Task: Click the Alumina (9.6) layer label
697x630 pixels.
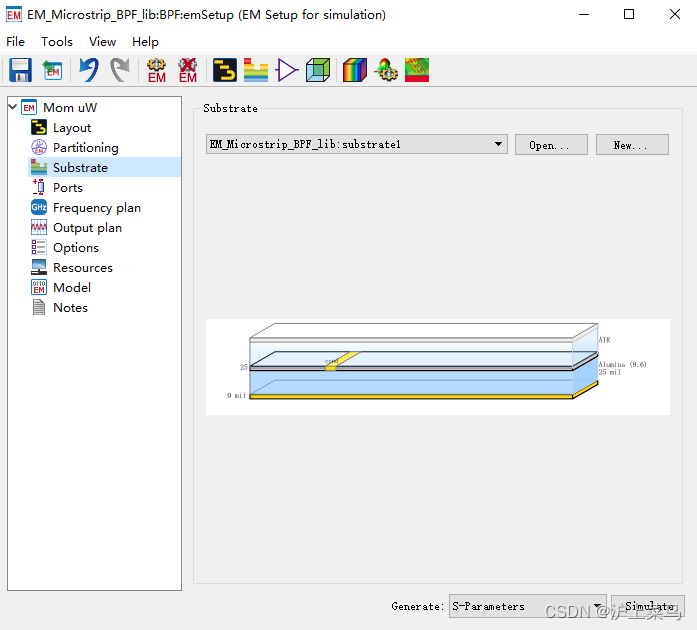Action: [622, 364]
